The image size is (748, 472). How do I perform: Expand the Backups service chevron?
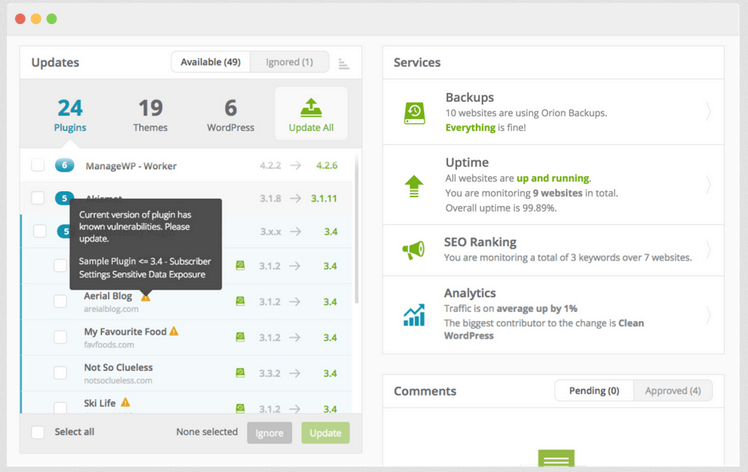click(x=708, y=112)
